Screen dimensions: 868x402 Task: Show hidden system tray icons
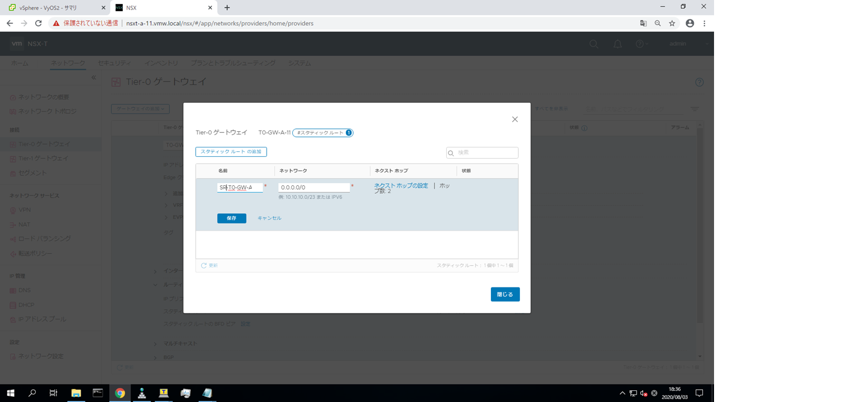(x=623, y=393)
